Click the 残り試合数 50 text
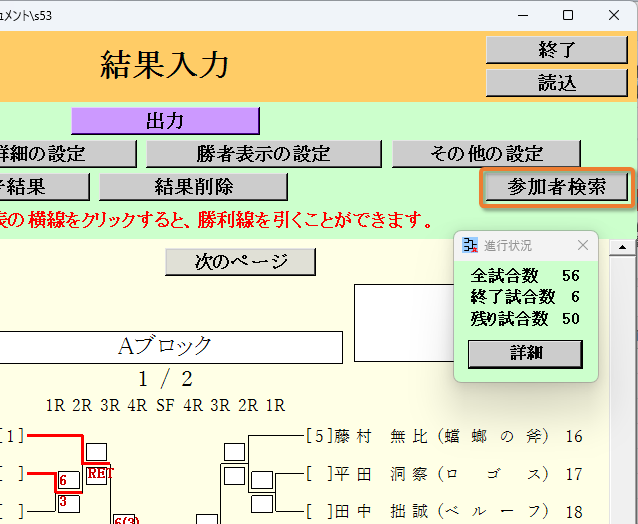Image resolution: width=638 pixels, height=524 pixels. [x=525, y=319]
